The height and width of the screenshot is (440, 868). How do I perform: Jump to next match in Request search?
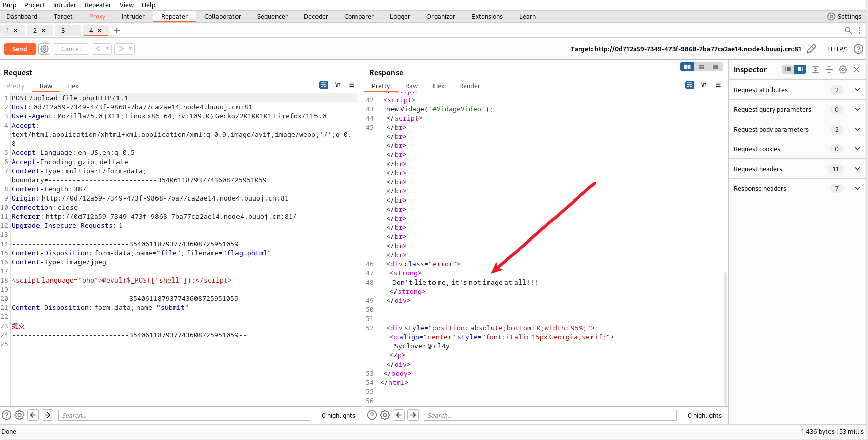pyautogui.click(x=48, y=415)
